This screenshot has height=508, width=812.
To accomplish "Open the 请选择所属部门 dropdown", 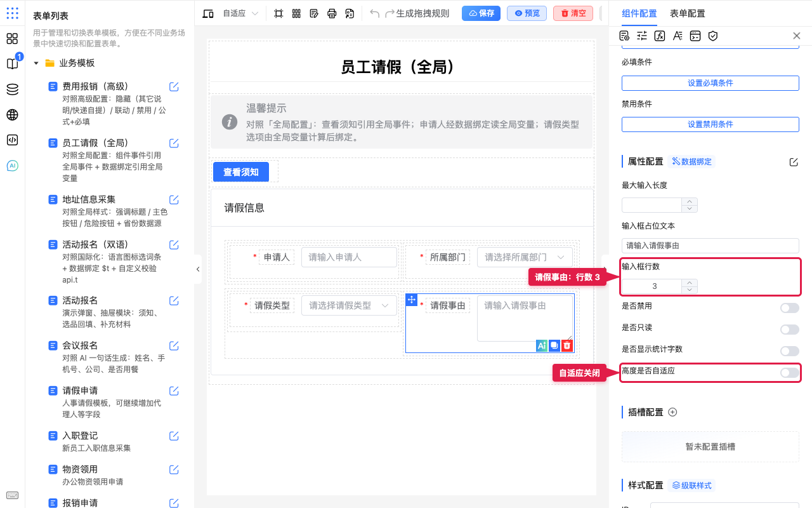I will tap(525, 257).
